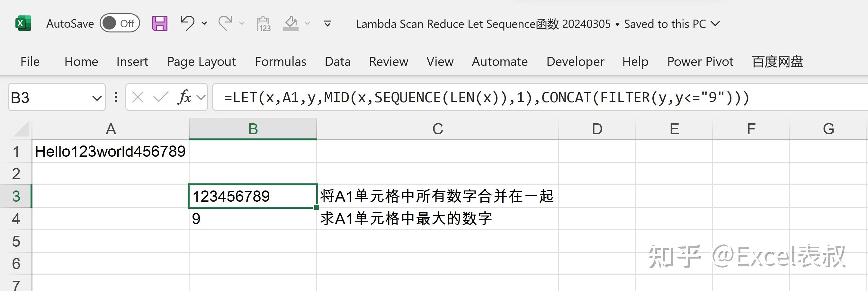Cancel the formula with the X icon
This screenshot has width=868, height=291.
coord(138,97)
